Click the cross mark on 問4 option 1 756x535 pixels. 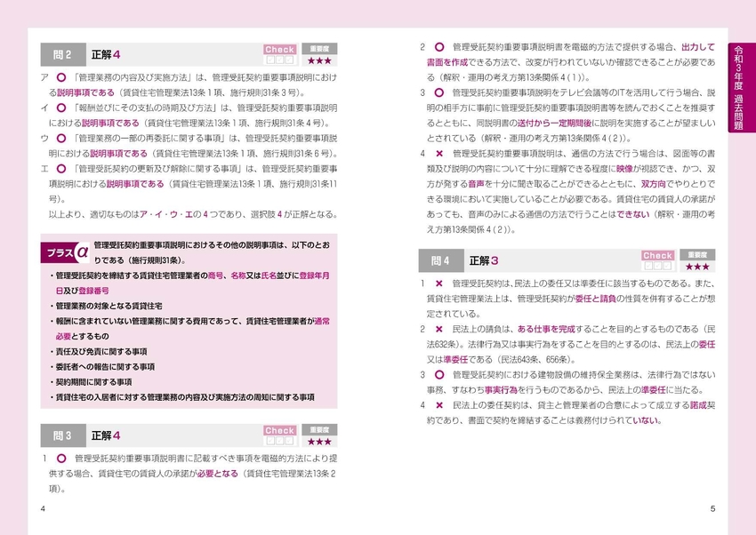point(438,283)
